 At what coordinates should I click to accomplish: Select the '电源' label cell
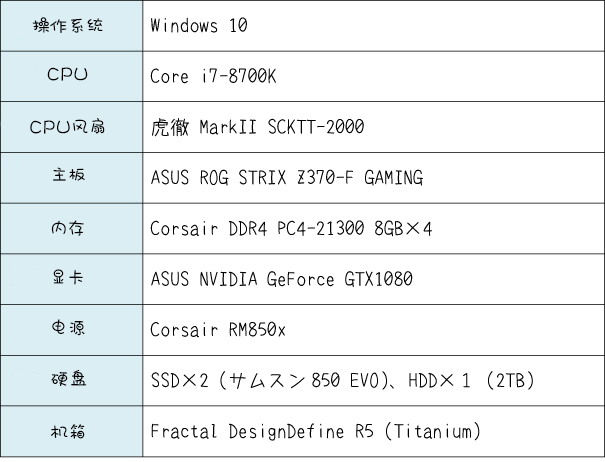coord(71,330)
